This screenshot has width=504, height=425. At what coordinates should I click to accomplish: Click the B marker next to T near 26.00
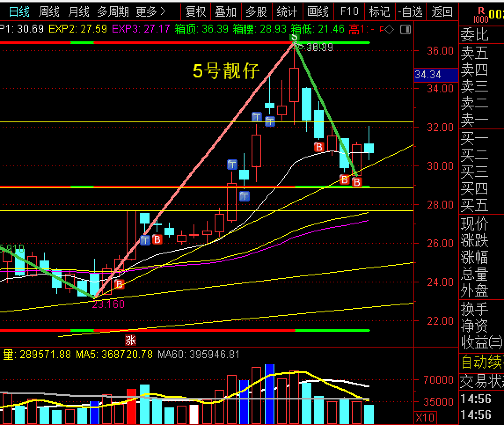pyautogui.click(x=157, y=239)
